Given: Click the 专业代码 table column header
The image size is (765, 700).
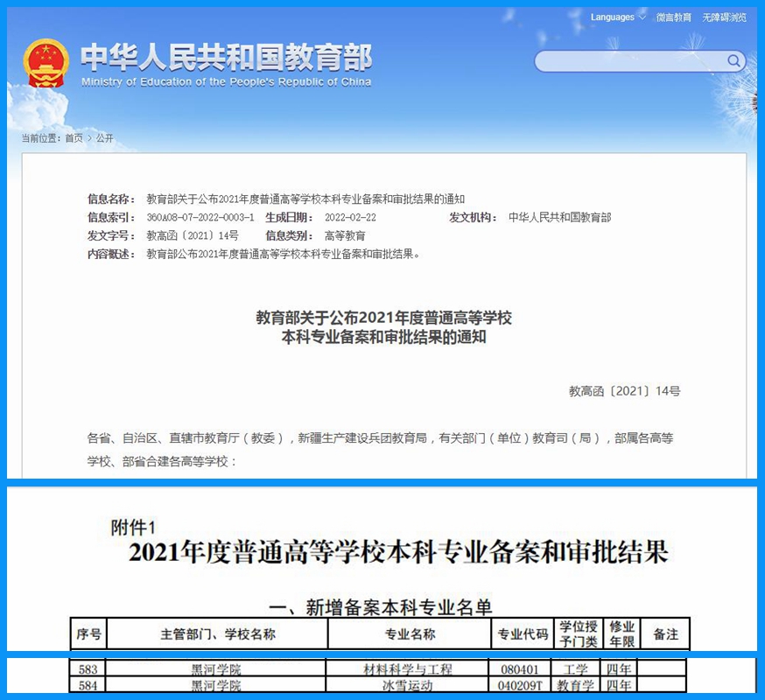Looking at the screenshot, I should (523, 633).
